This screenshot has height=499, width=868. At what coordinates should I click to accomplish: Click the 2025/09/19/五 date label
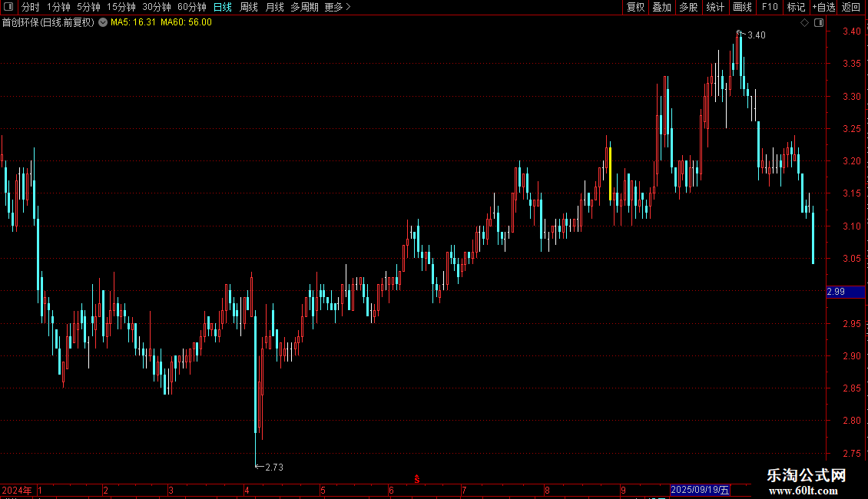700,490
